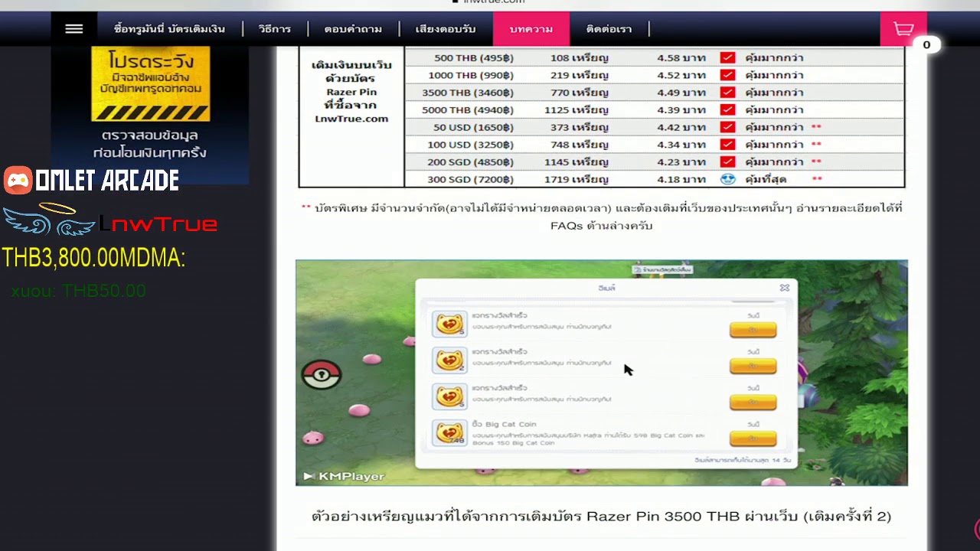Click the 219 เหรียญ value
980x551 pixels.
pyautogui.click(x=579, y=75)
